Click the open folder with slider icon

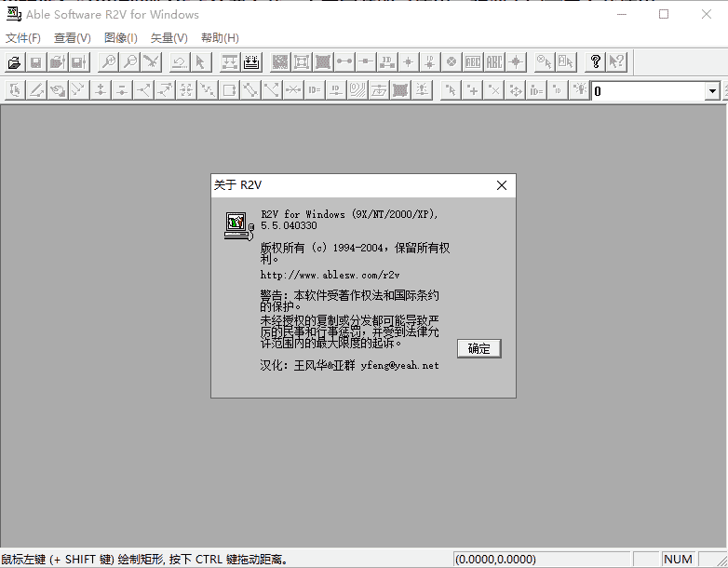[x=57, y=61]
